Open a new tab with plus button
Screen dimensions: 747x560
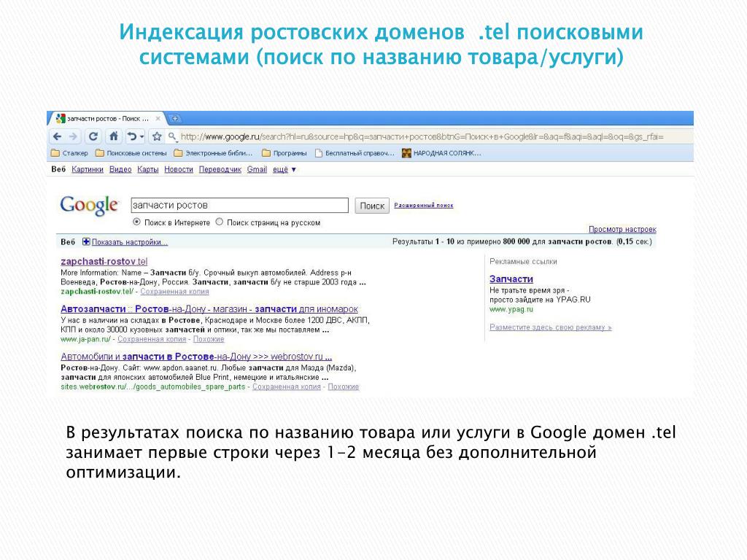(175, 118)
